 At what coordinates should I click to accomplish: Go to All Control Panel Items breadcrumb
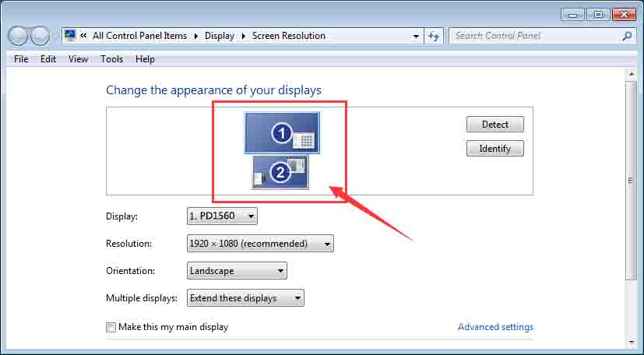click(x=139, y=36)
